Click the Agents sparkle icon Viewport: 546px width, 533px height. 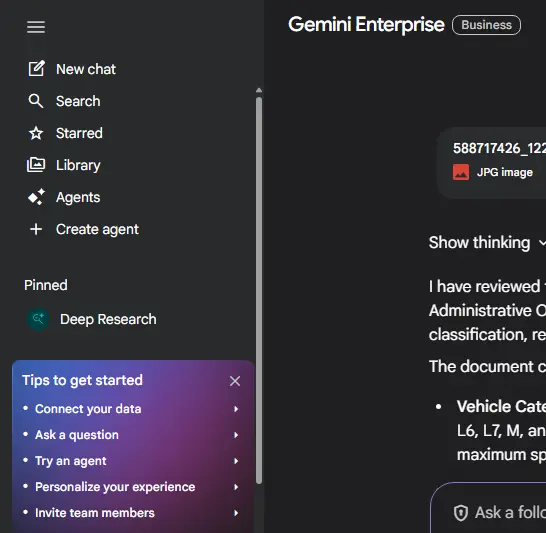(x=36, y=197)
